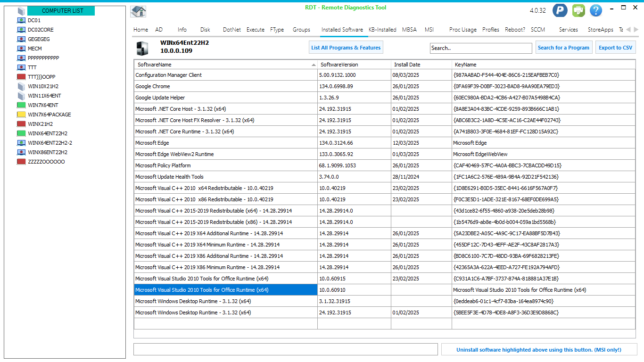
Task: Toggle sort arrow in SoftwareName column header
Action: 314,65
